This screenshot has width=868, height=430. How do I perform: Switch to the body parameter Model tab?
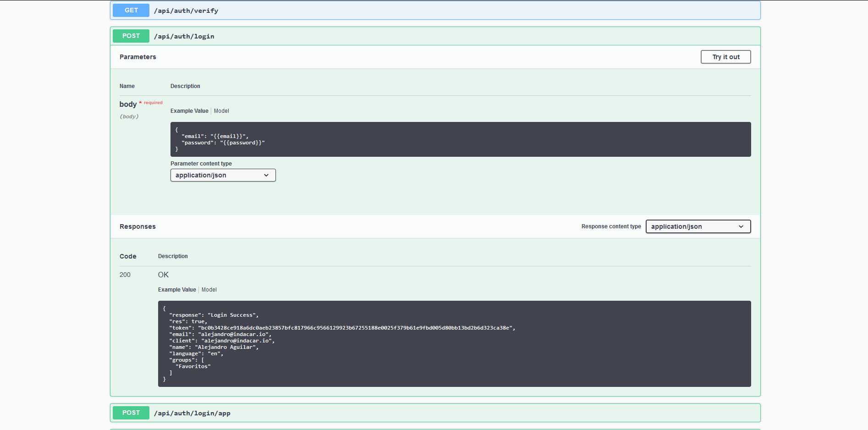(x=221, y=111)
